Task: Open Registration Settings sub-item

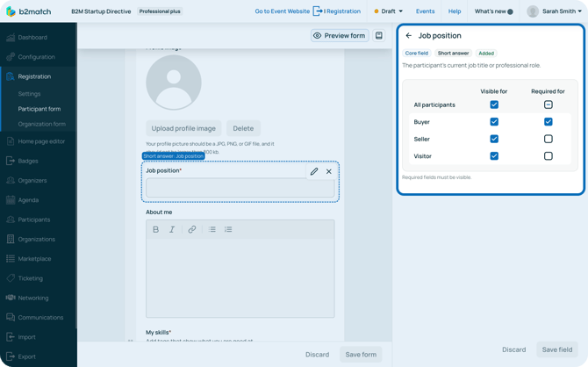Action: [29, 94]
